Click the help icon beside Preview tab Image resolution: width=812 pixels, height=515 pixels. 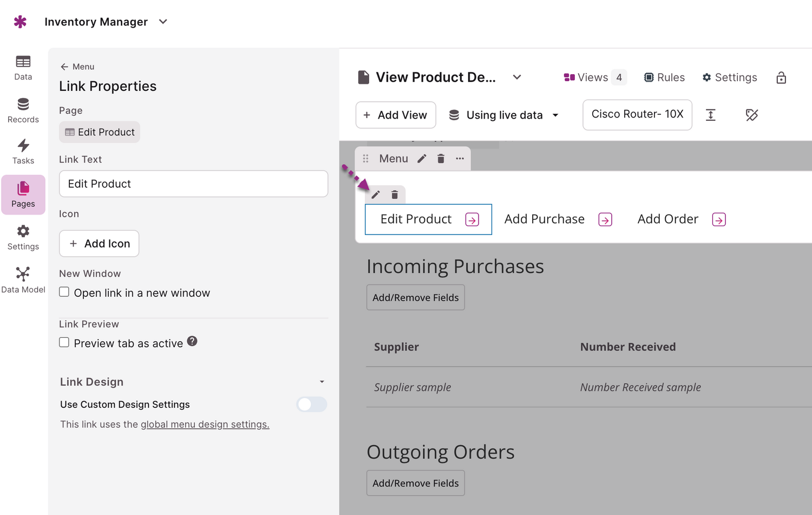[192, 341]
